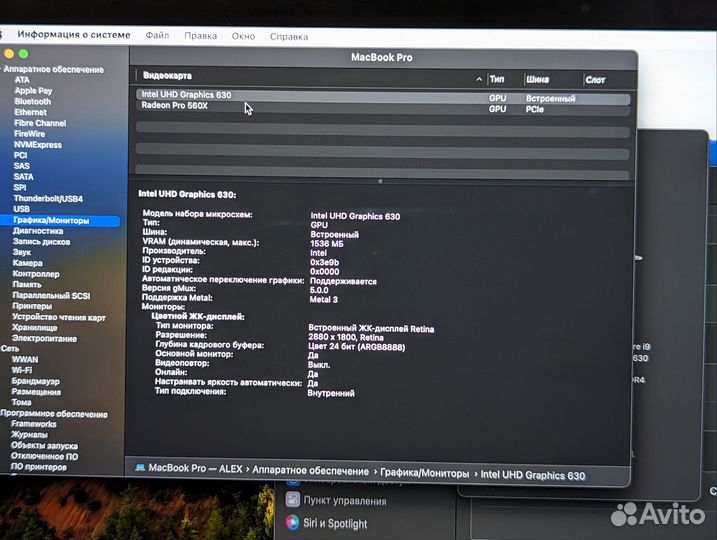Select Звук in the sidebar

coord(22,252)
